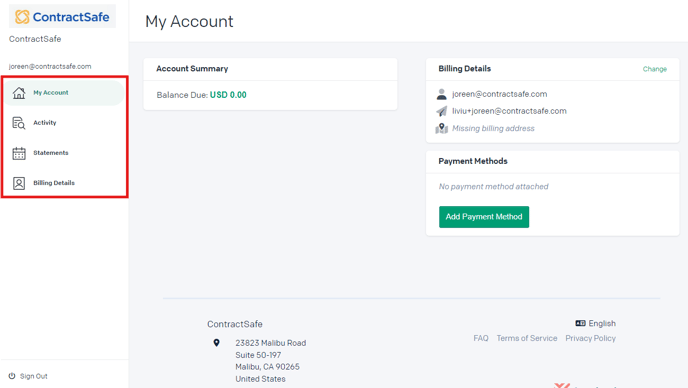
Task: Click the location pin beside Malibu Road address
Action: coord(216,343)
